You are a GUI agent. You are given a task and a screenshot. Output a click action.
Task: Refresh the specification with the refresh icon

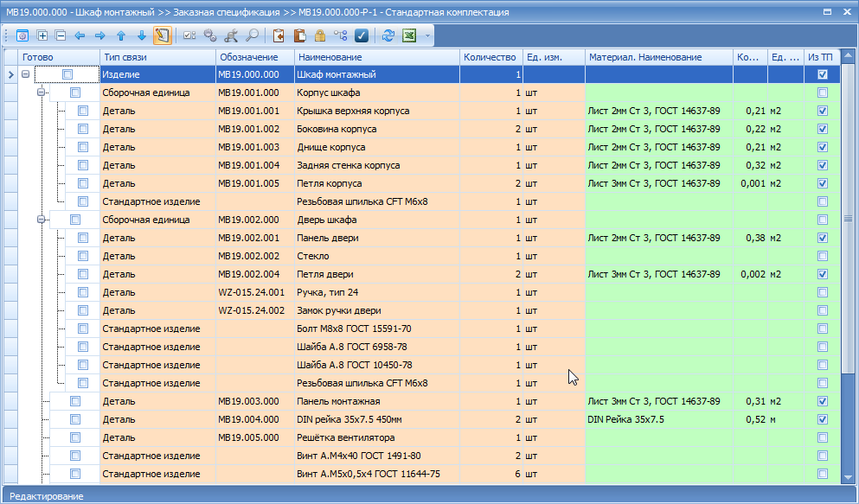tap(388, 35)
